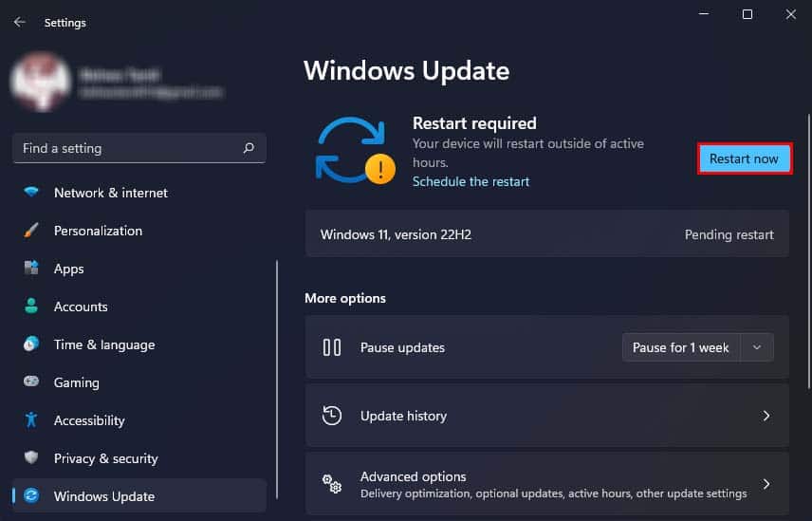Click the Windows 11, version 22H2 text
812x521 pixels.
pyautogui.click(x=396, y=234)
